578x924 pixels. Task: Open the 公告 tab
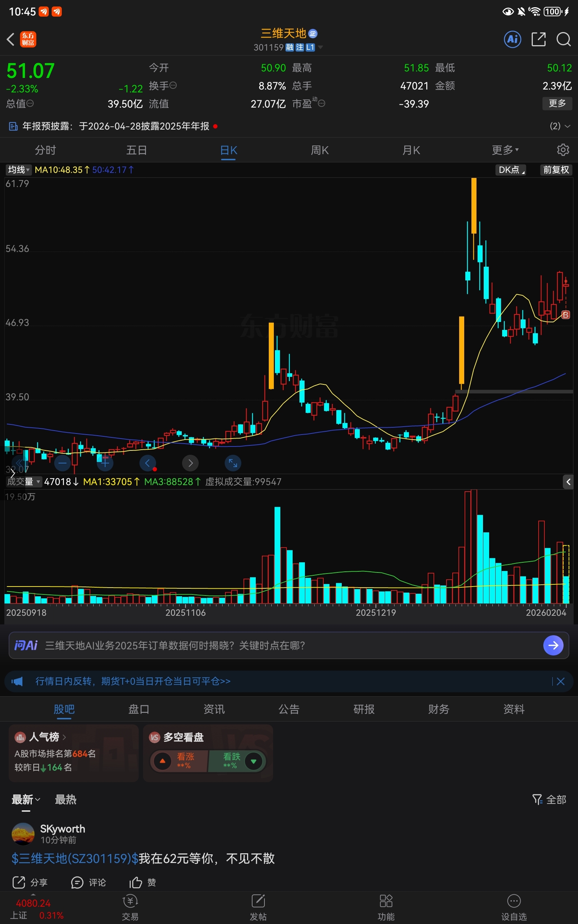coord(289,709)
